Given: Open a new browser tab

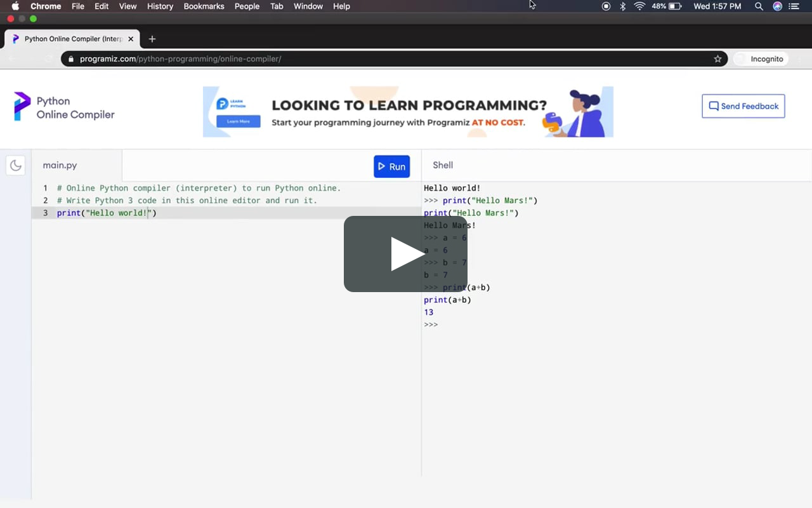Looking at the screenshot, I should [152, 39].
